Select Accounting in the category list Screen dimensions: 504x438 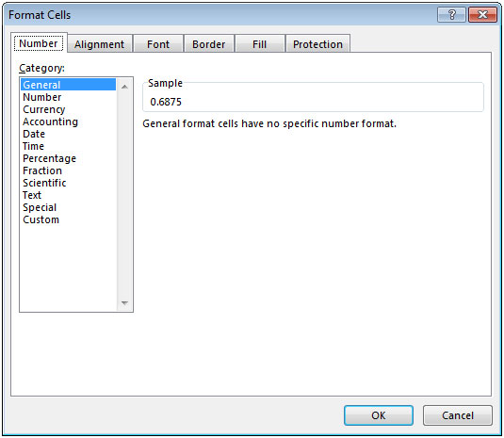(51, 122)
